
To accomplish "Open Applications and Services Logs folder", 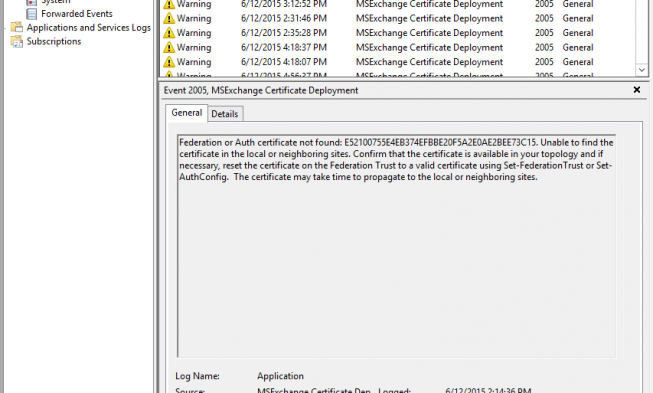I will (x=88, y=27).
